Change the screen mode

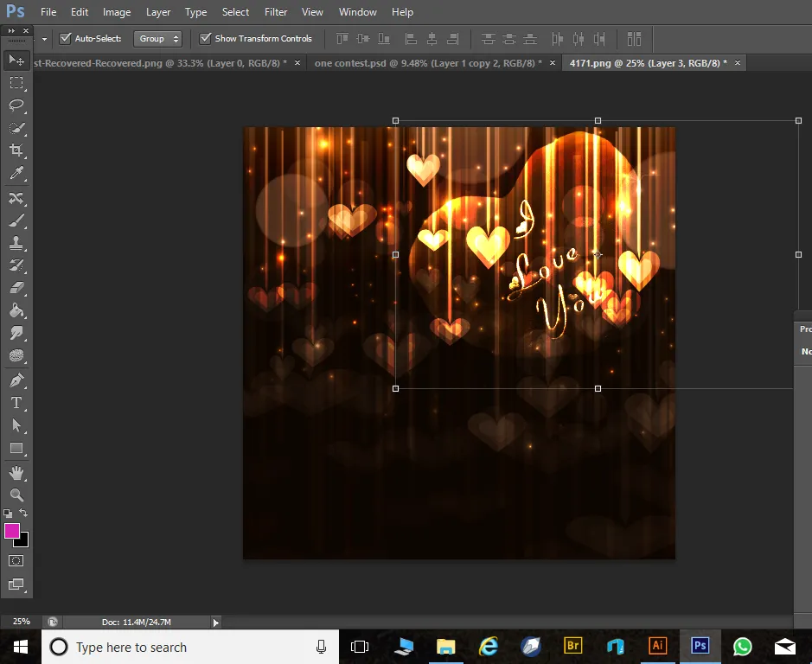coord(16,584)
